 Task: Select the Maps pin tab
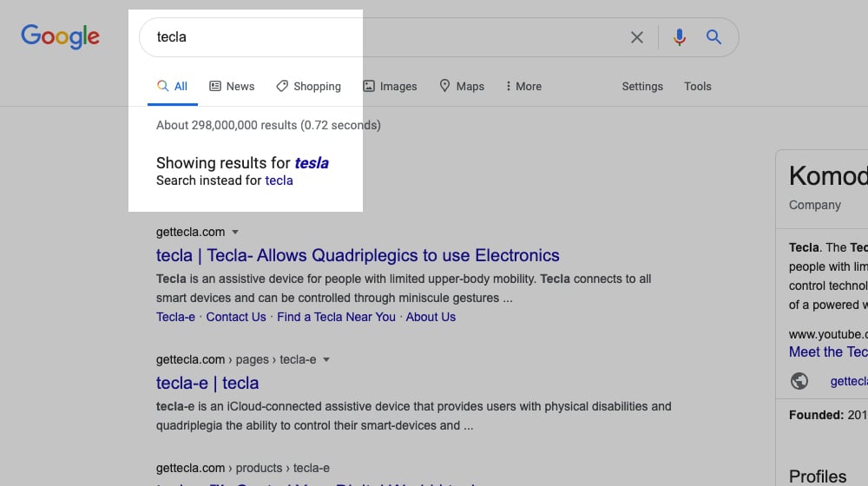click(x=462, y=86)
